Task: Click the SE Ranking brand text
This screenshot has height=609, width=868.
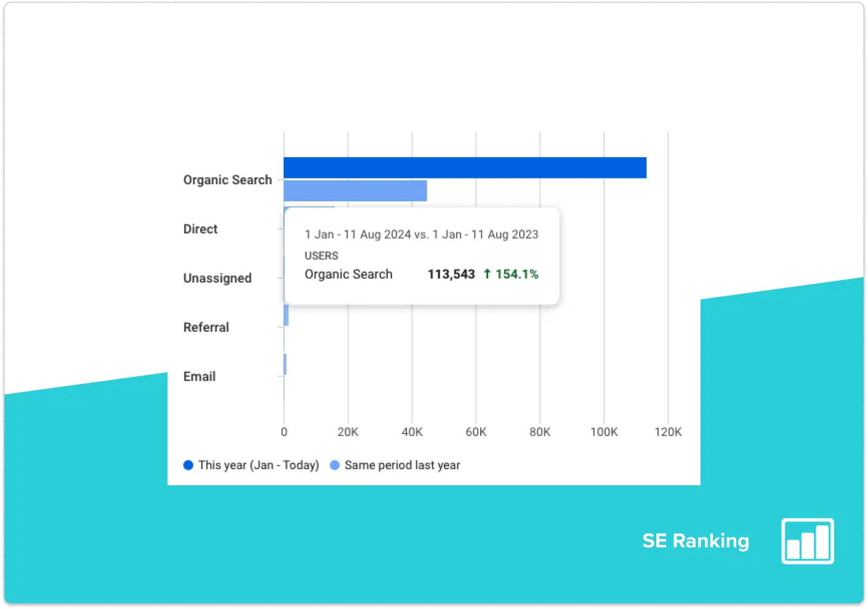Action: point(695,541)
